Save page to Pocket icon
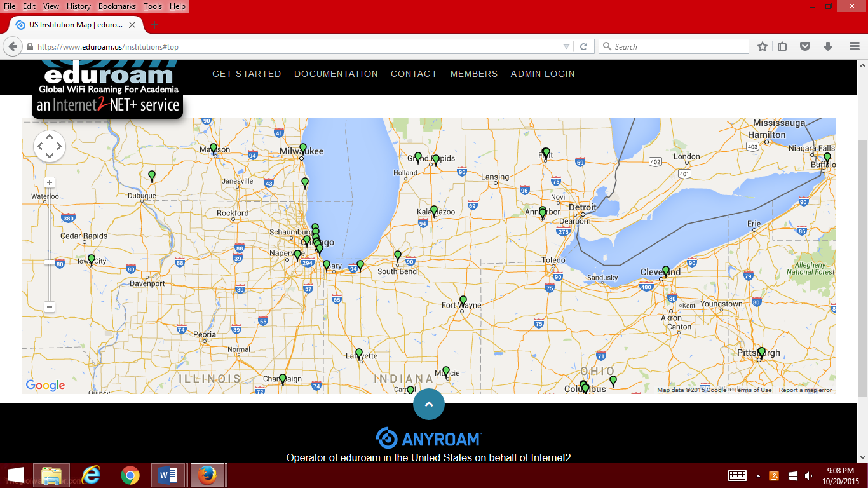The width and height of the screenshot is (868, 488). click(x=804, y=46)
